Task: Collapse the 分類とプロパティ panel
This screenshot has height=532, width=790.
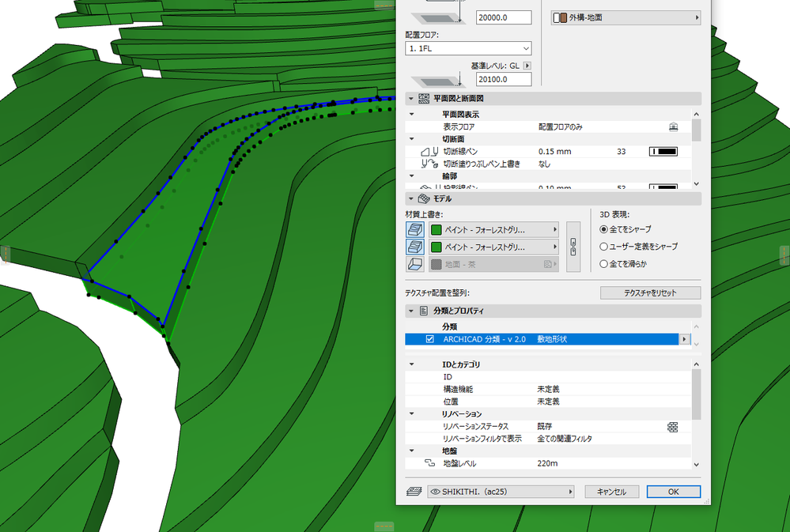Action: tap(411, 311)
